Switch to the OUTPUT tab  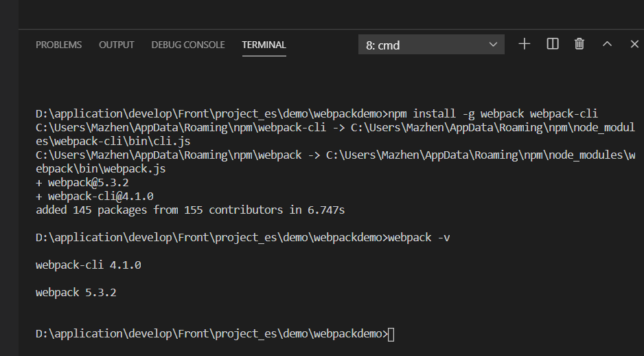click(x=117, y=45)
